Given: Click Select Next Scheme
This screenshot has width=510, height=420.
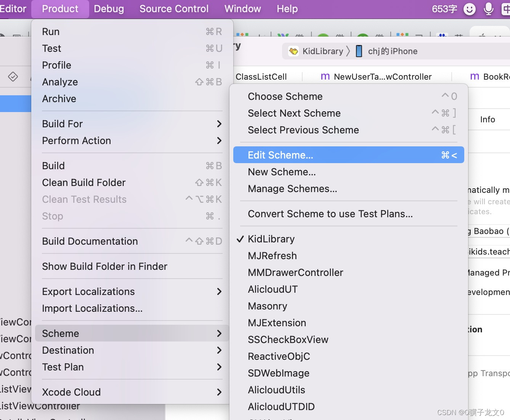Looking at the screenshot, I should 348,113.
